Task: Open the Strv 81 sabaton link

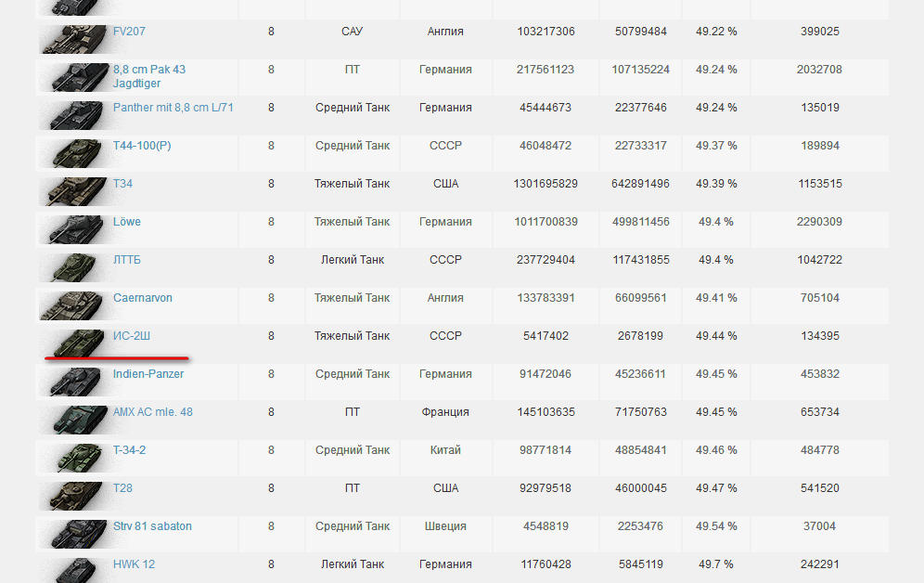Action: [153, 525]
